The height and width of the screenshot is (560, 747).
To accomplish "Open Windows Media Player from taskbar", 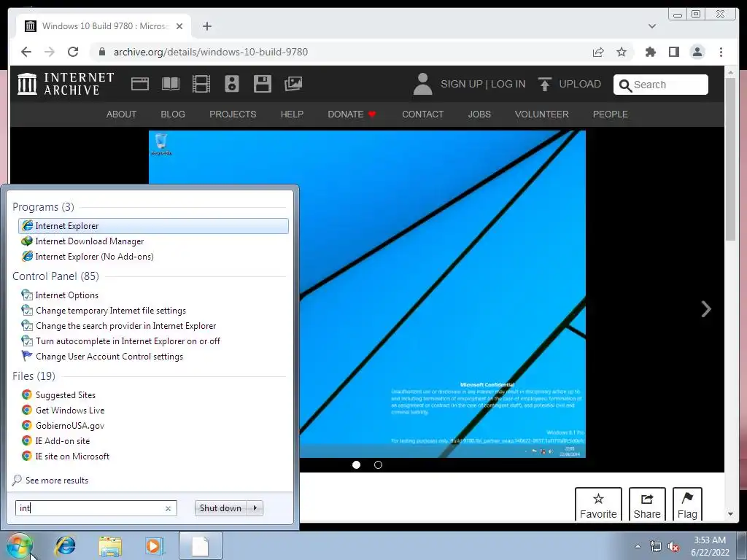I will tap(154, 545).
